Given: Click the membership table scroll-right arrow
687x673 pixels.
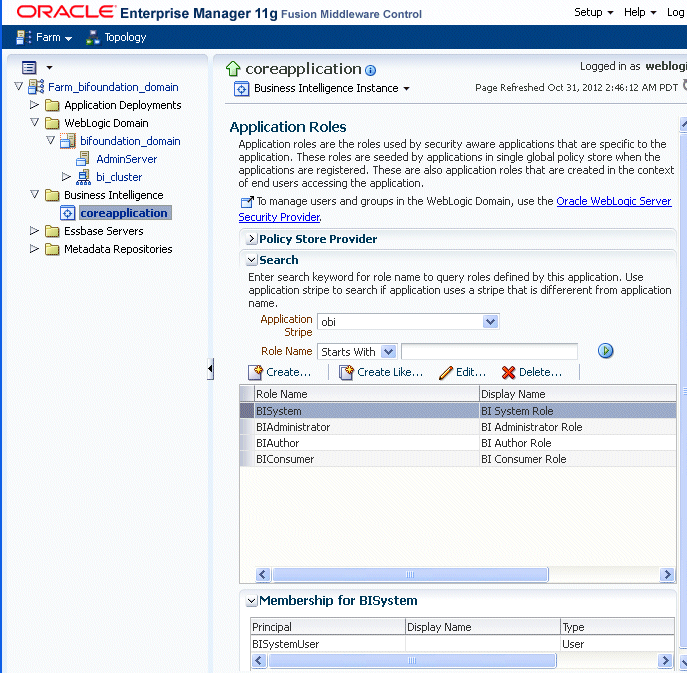Looking at the screenshot, I should (666, 660).
